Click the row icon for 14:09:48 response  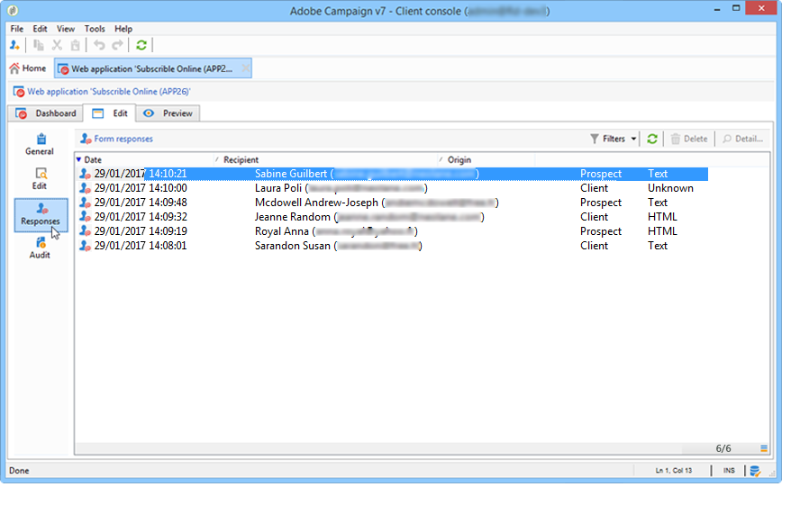coord(86,203)
